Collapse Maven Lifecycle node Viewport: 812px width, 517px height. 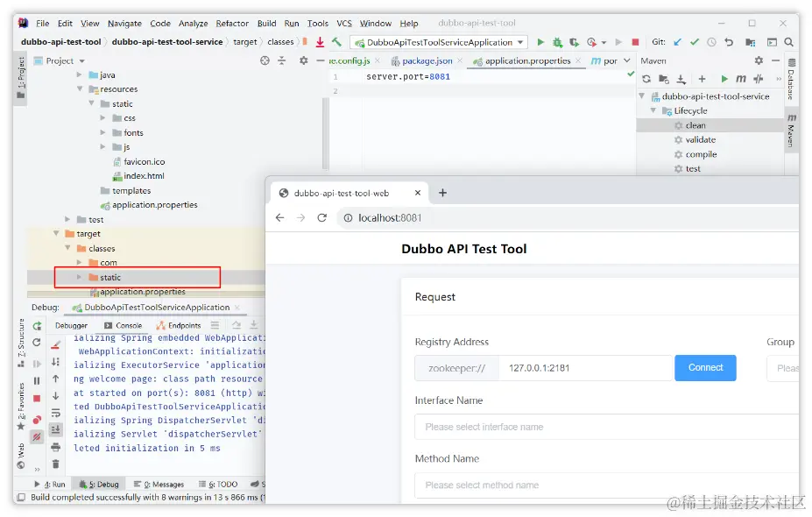653,110
